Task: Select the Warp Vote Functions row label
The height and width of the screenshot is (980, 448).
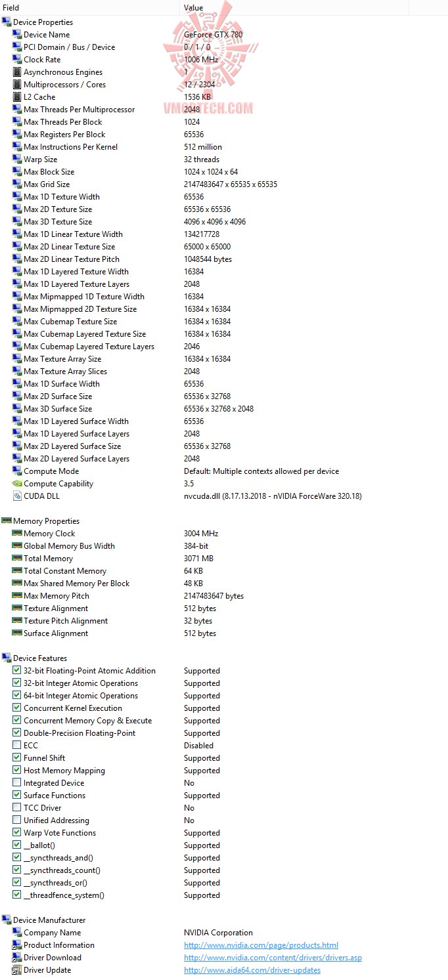Action: 60,833
